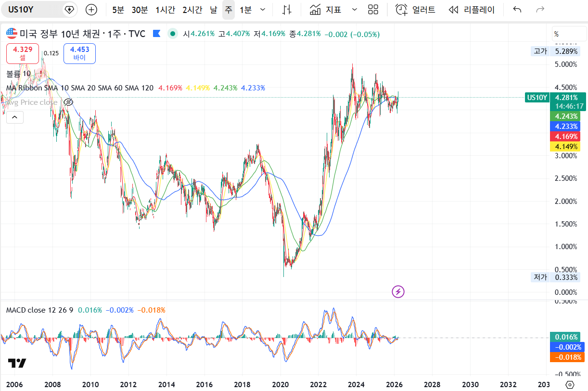The image size is (588, 391).
Task: Click the TradingView logo in the bottom corner
Action: 17,363
